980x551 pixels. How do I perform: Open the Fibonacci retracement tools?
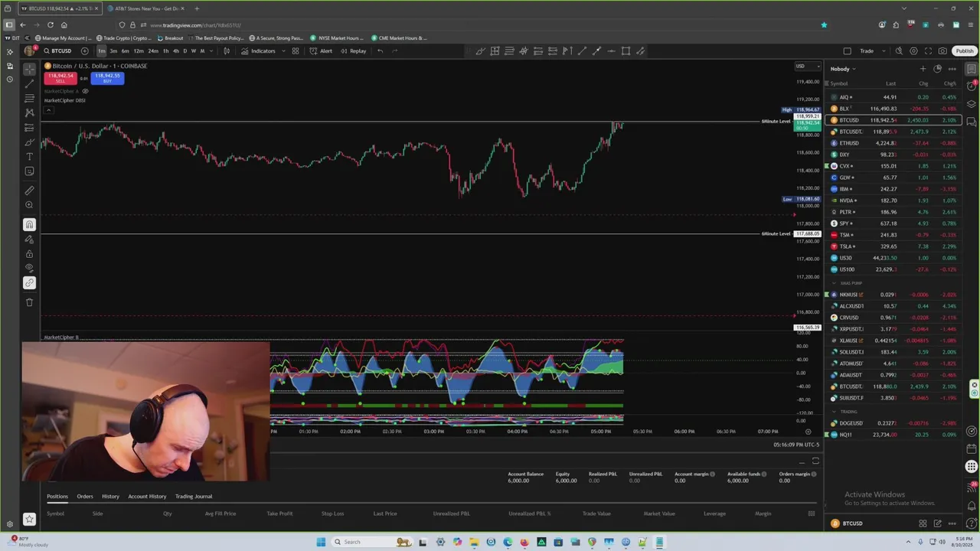pyautogui.click(x=29, y=98)
